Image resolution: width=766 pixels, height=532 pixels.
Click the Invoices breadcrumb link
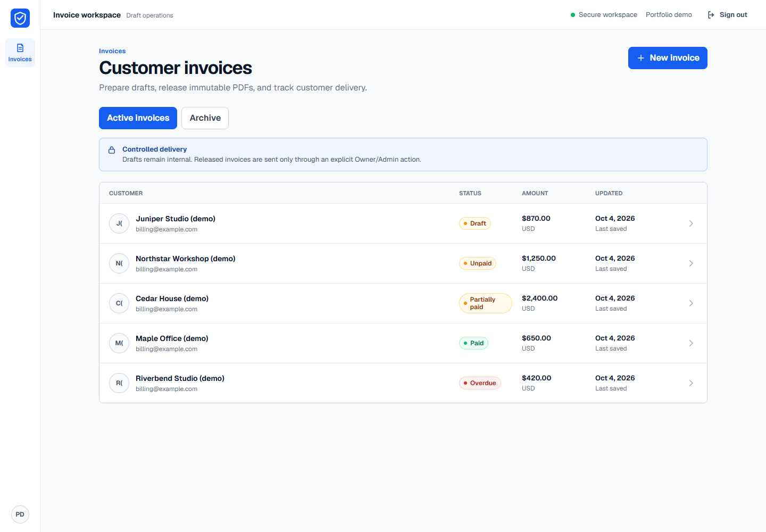(112, 51)
